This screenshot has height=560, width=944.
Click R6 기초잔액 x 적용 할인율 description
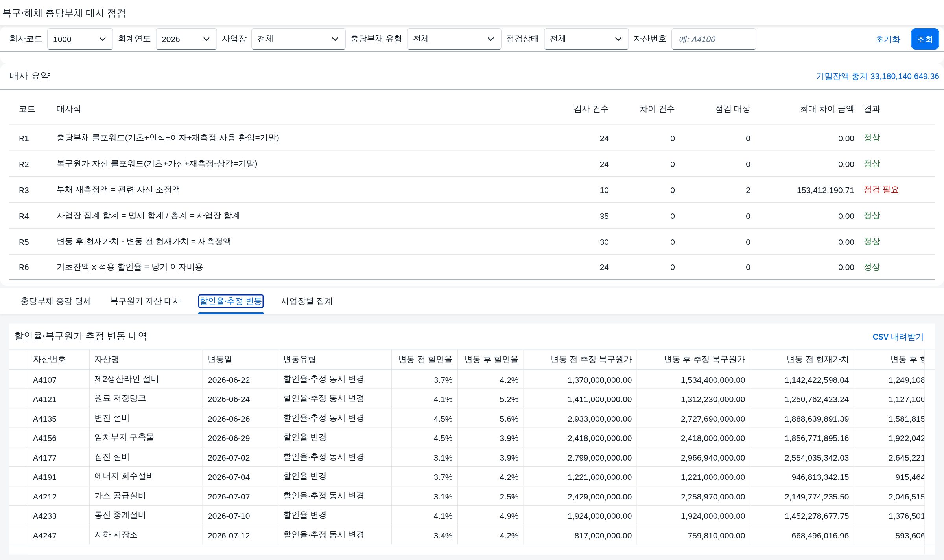[130, 267]
